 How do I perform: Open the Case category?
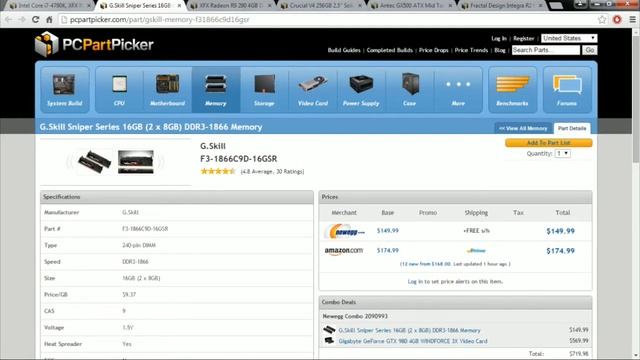click(409, 90)
